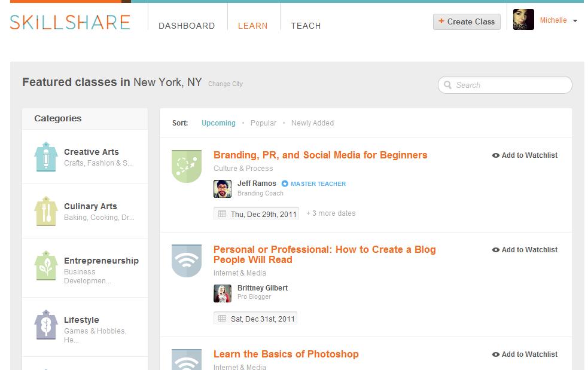
Task: Open Learn the Basics of Photoshop class
Action: pos(286,354)
